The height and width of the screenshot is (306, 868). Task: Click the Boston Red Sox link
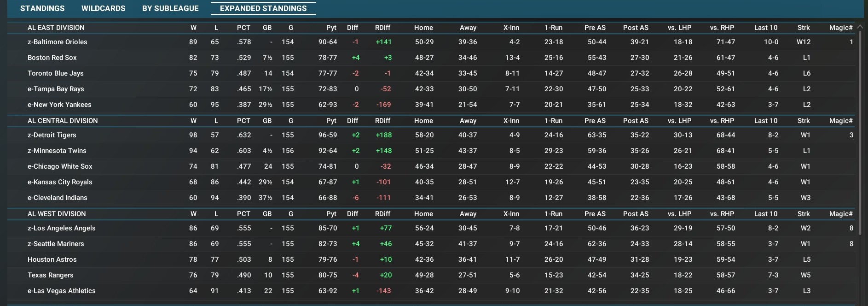point(52,58)
